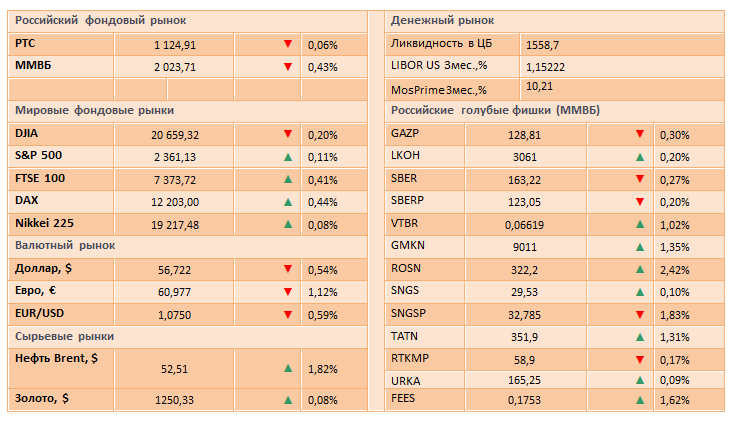Click the green up arrow for Нефть Brent
Image resolution: width=738 pixels, height=430 pixels.
tap(287, 368)
